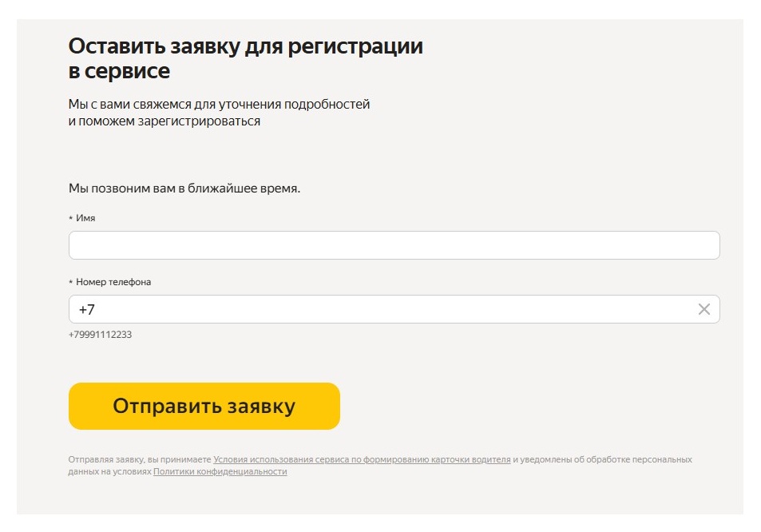Click the example number +79991112233
This screenshot has height=532, width=761.
(x=101, y=335)
